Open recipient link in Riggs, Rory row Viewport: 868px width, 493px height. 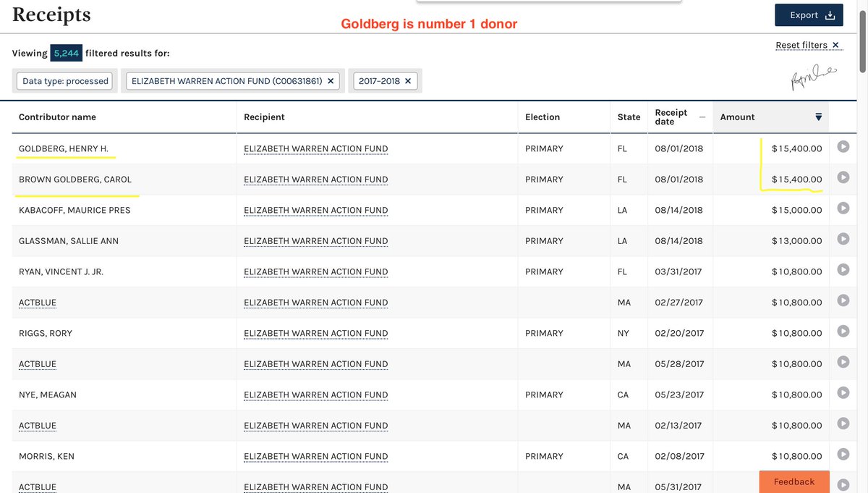315,334
